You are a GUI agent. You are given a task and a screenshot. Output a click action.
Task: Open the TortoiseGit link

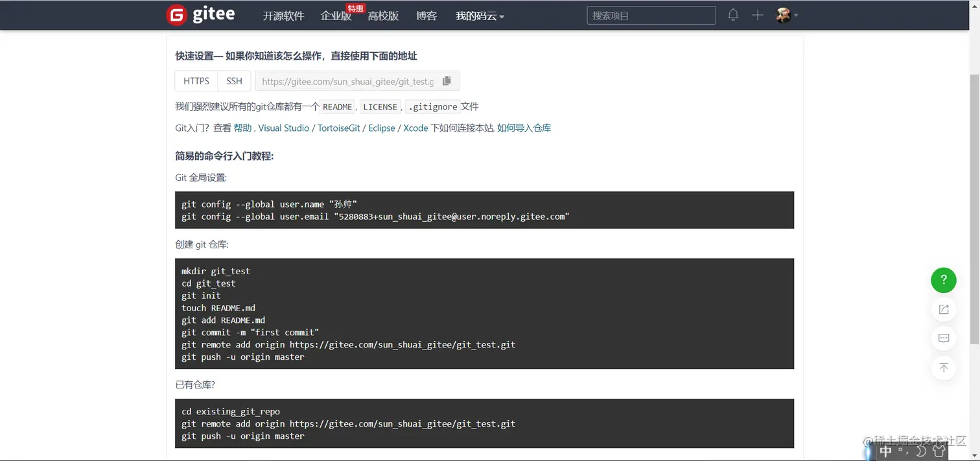[339, 128]
